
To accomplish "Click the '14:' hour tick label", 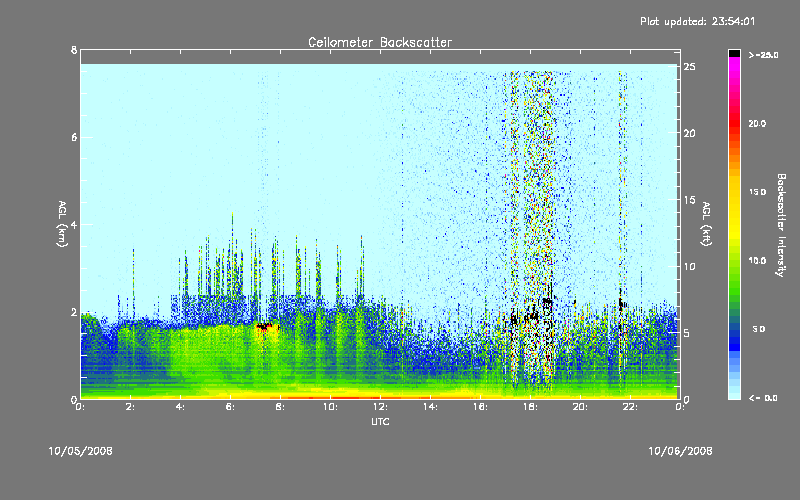I will pos(431,407).
